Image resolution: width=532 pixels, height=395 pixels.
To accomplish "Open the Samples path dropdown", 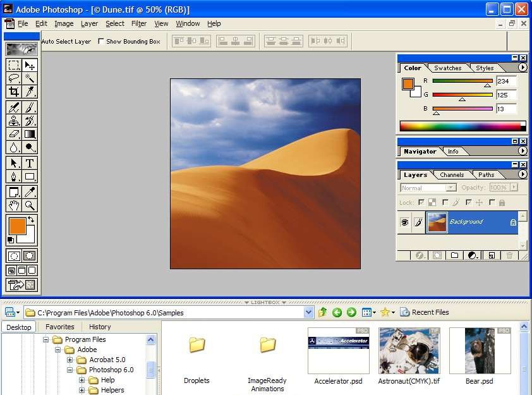I will (309, 312).
